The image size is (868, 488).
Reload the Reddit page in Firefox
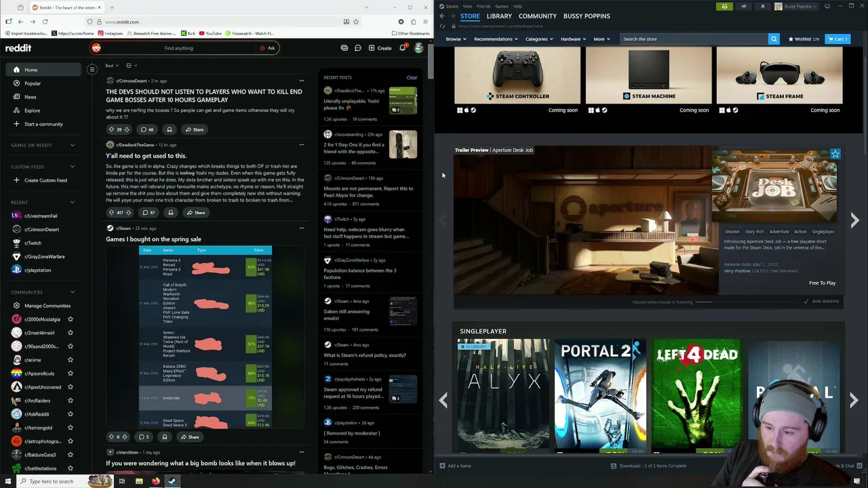click(x=45, y=22)
